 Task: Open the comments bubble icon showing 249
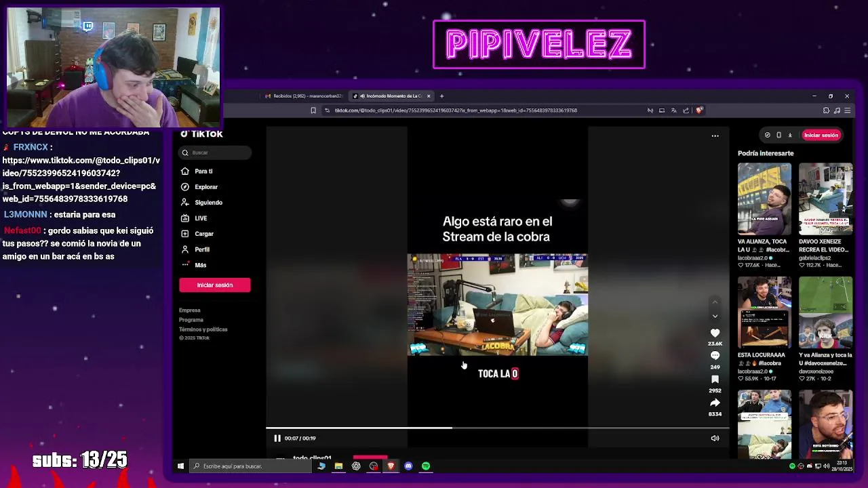tap(715, 356)
